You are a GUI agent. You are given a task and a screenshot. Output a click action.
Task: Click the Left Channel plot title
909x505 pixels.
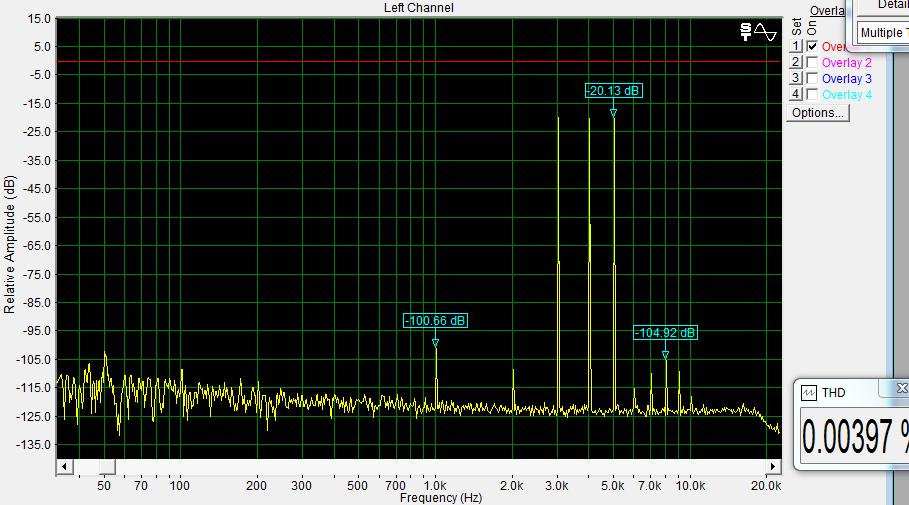pos(419,8)
